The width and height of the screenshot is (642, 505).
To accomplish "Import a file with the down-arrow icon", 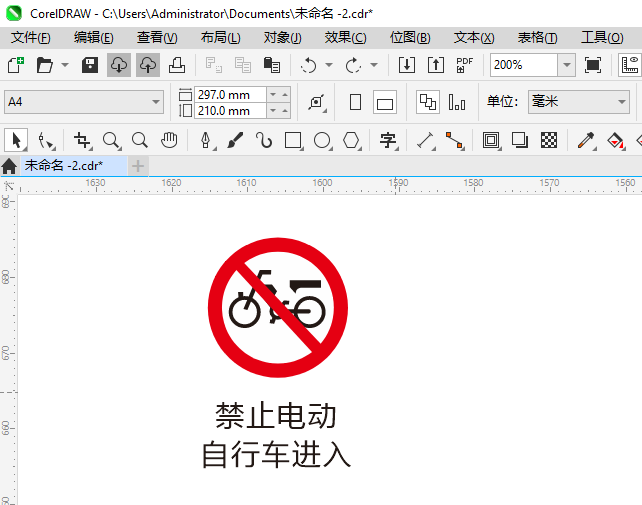I will (x=407, y=65).
